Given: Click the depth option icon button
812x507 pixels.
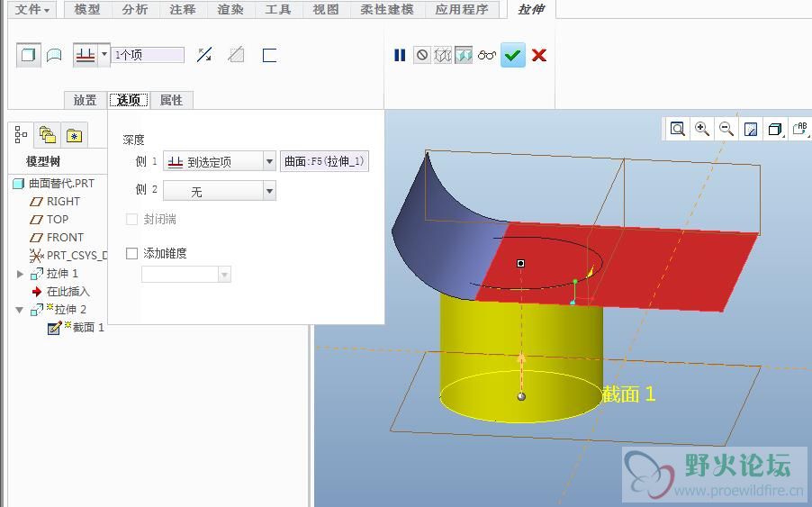Looking at the screenshot, I should pyautogui.click(x=86, y=55).
